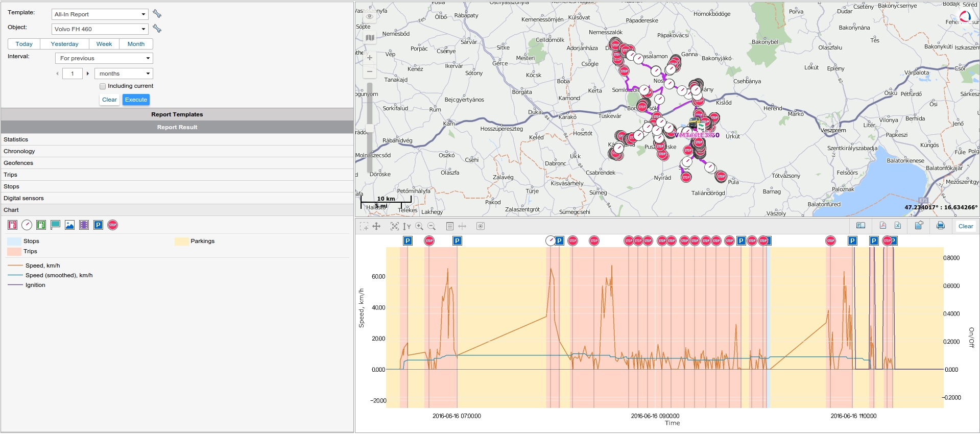This screenshot has height=434, width=980.
Task: Click chart screenshot camera icon
Action: coord(481,226)
